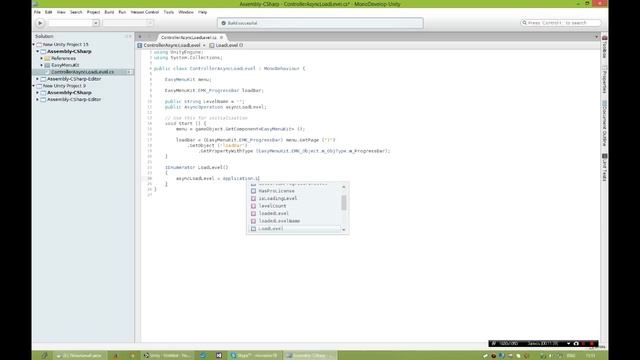This screenshot has width=640, height=360.
Task: Open the ControllerAsyncLoadLevel class breadcrumb dropdown
Action: (171, 45)
